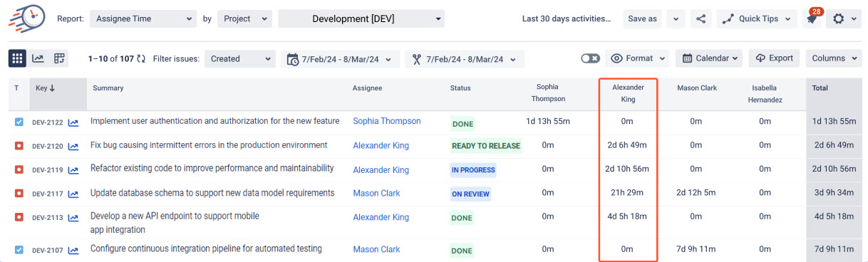Open issue key DEV-2119

48,170
